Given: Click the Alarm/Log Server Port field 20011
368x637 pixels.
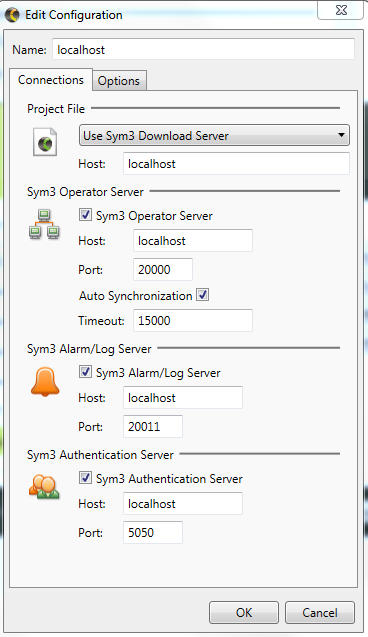Looking at the screenshot, I should click(x=153, y=427).
